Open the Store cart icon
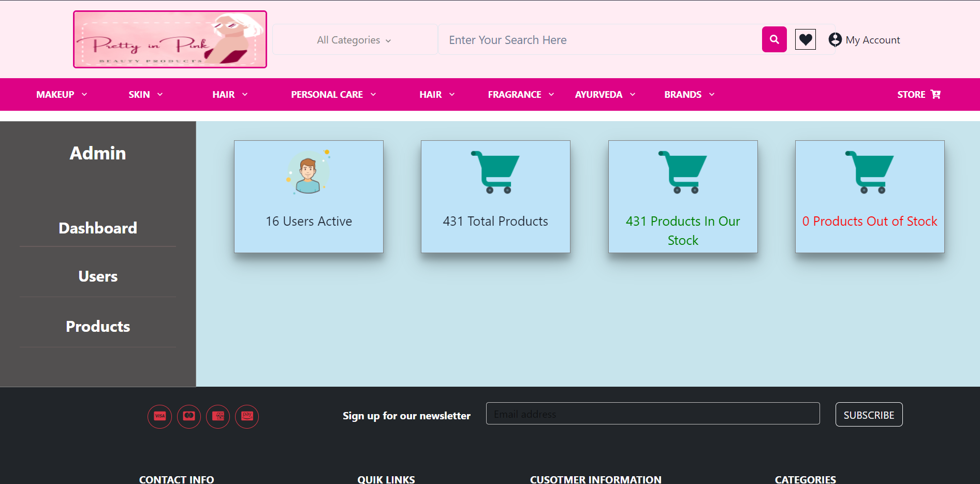 tap(935, 94)
